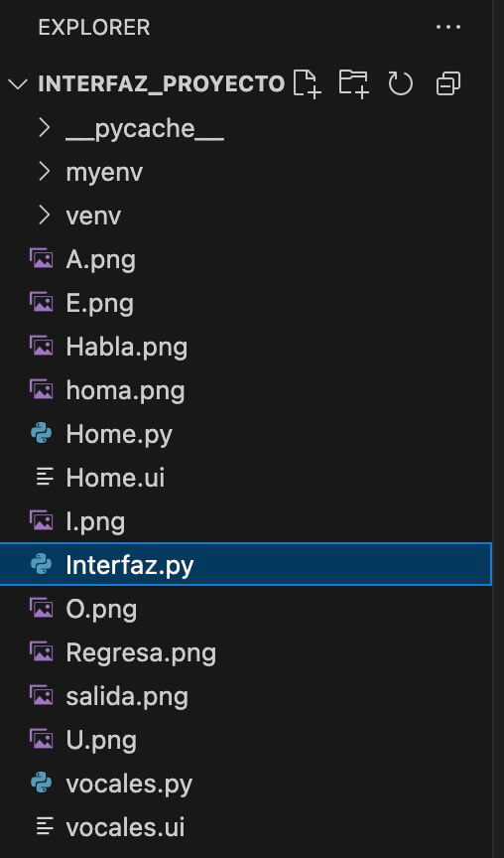504x858 pixels.
Task: Collapse all folders in Explorer
Action: coord(448,83)
